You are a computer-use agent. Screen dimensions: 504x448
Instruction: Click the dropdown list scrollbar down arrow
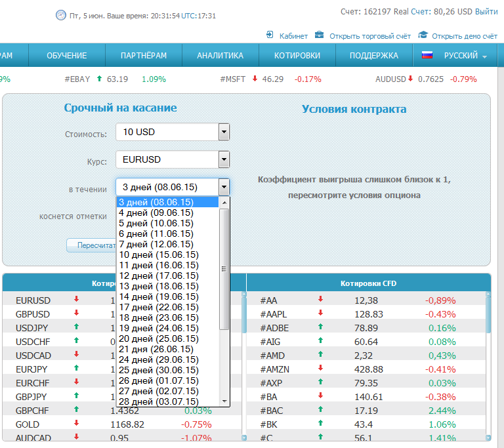point(224,401)
